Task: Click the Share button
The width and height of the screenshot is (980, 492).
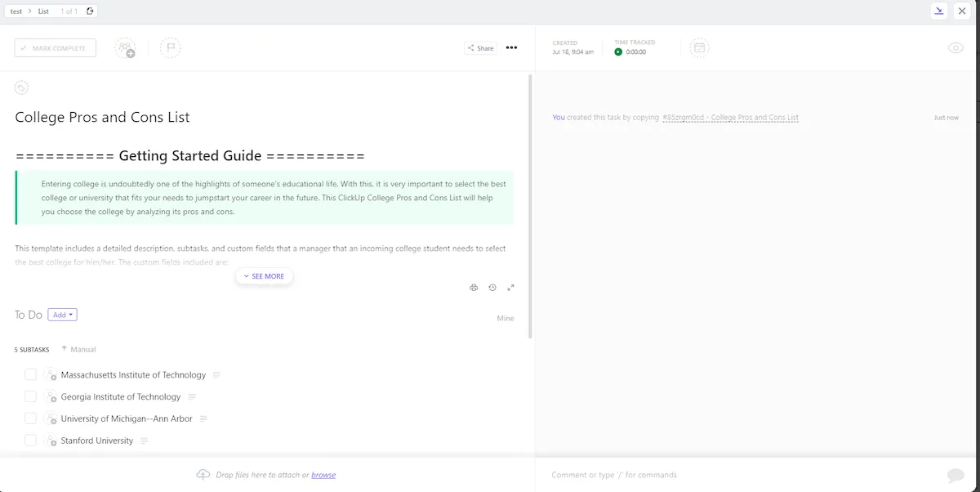Action: point(480,48)
